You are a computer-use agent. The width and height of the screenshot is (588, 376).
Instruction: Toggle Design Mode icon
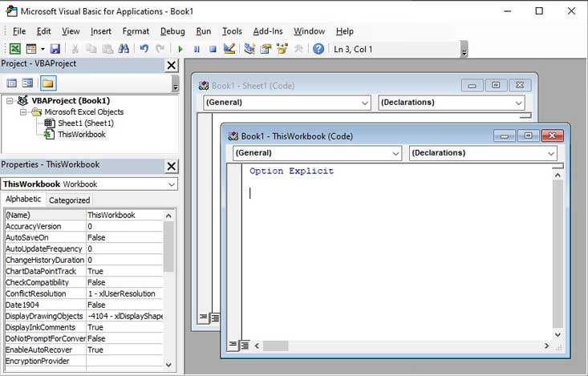pyautogui.click(x=229, y=49)
